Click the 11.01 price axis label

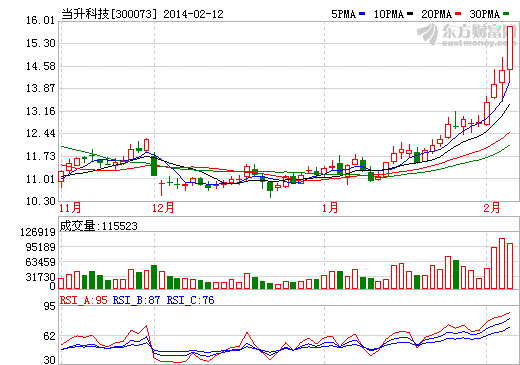pos(40,179)
